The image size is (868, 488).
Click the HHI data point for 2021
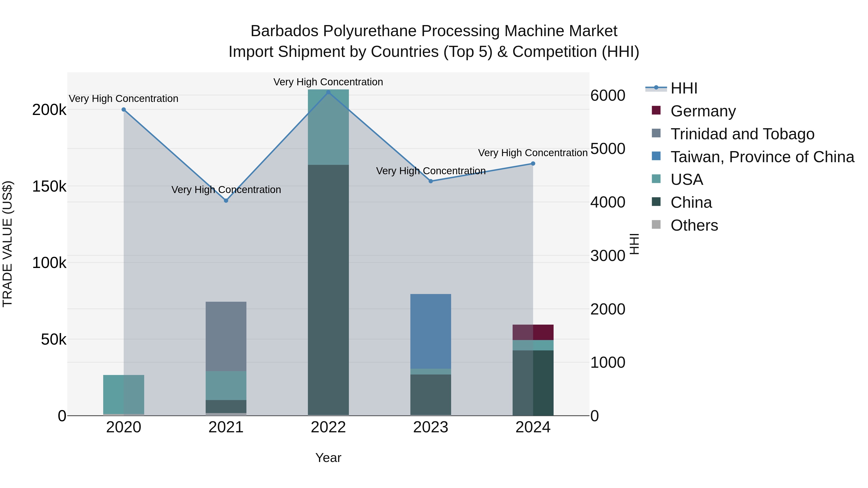pos(226,201)
